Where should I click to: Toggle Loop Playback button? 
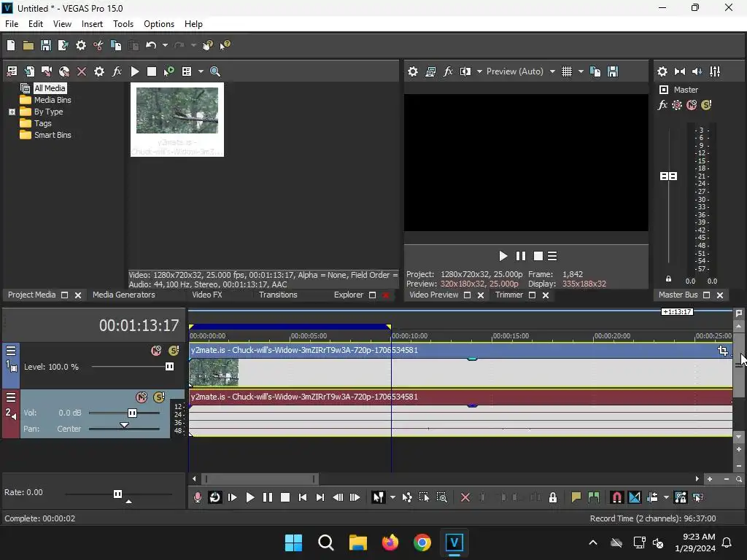click(215, 497)
